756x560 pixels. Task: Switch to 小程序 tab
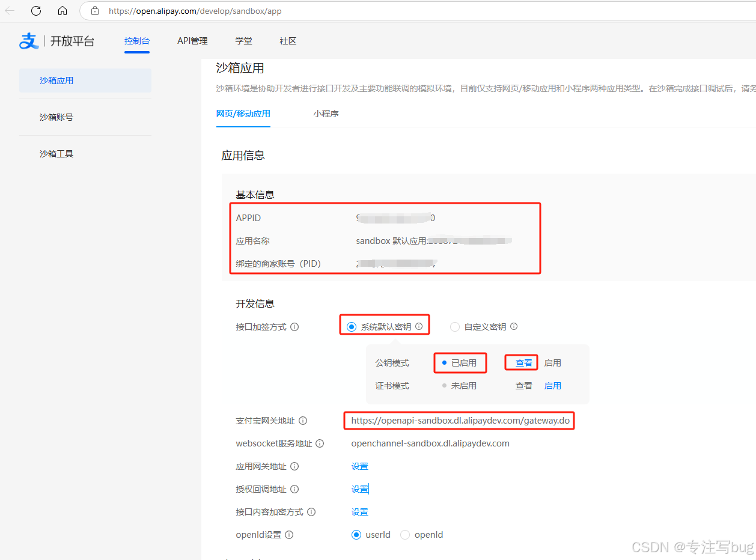(326, 114)
